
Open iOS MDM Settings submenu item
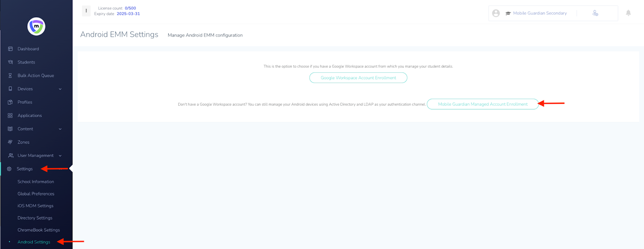35,206
